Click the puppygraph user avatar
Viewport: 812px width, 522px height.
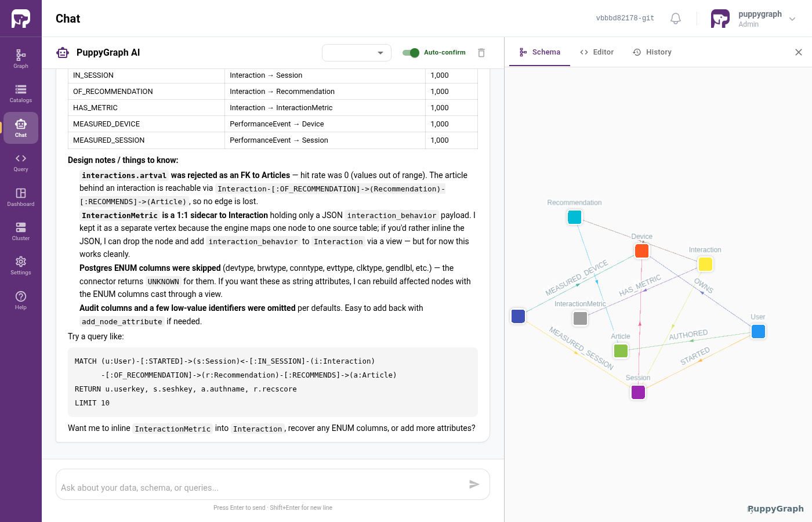click(x=720, y=19)
